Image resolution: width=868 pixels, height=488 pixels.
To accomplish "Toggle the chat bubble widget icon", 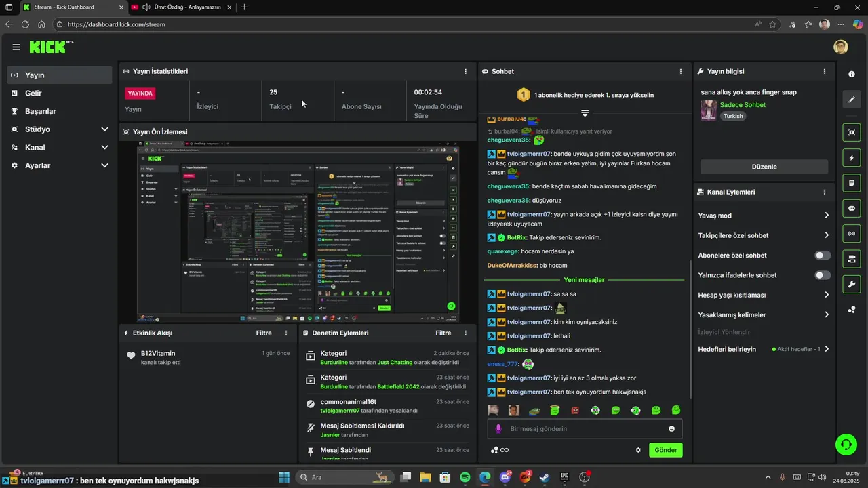I will coord(852,208).
